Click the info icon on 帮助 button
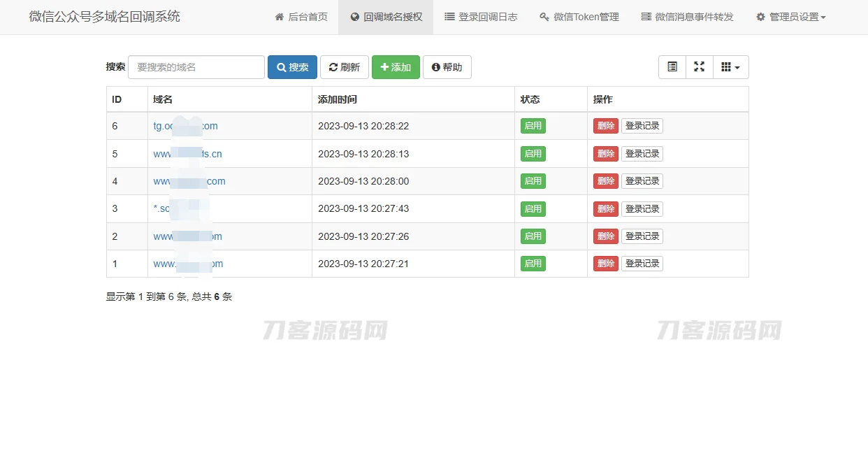Viewport: 868px width, 465px height. (x=435, y=66)
